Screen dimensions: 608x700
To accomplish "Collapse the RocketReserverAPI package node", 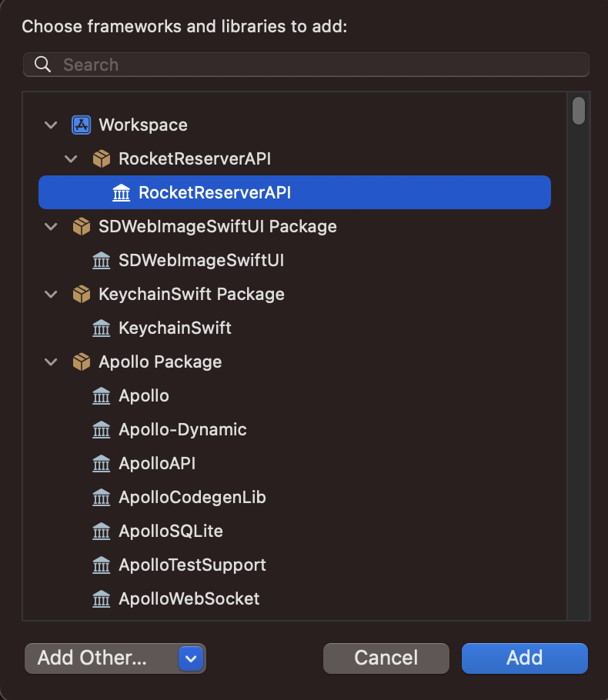I will (x=71, y=159).
